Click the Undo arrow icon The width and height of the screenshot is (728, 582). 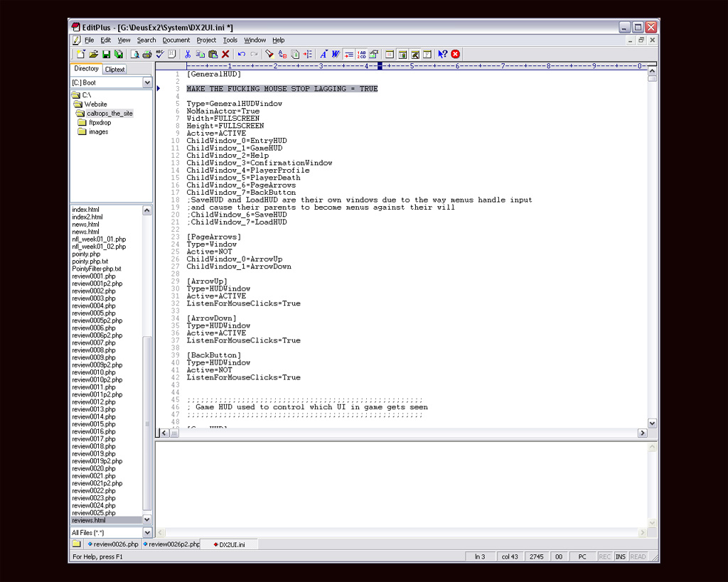[x=242, y=54]
